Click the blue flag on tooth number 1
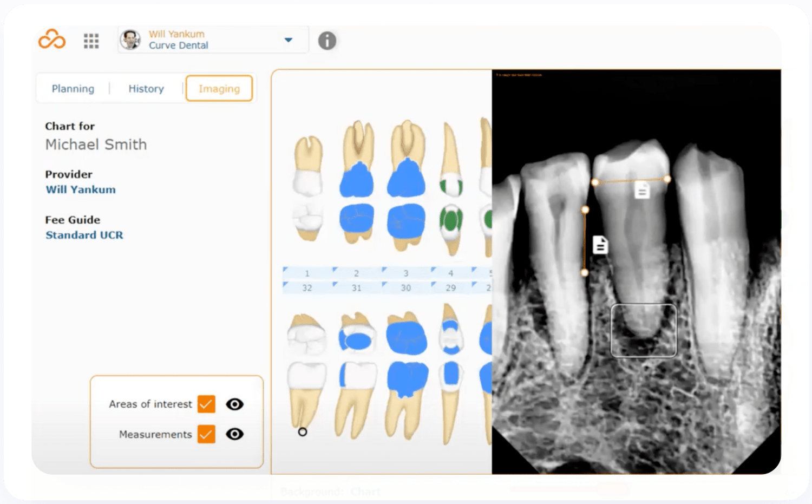 click(x=284, y=269)
